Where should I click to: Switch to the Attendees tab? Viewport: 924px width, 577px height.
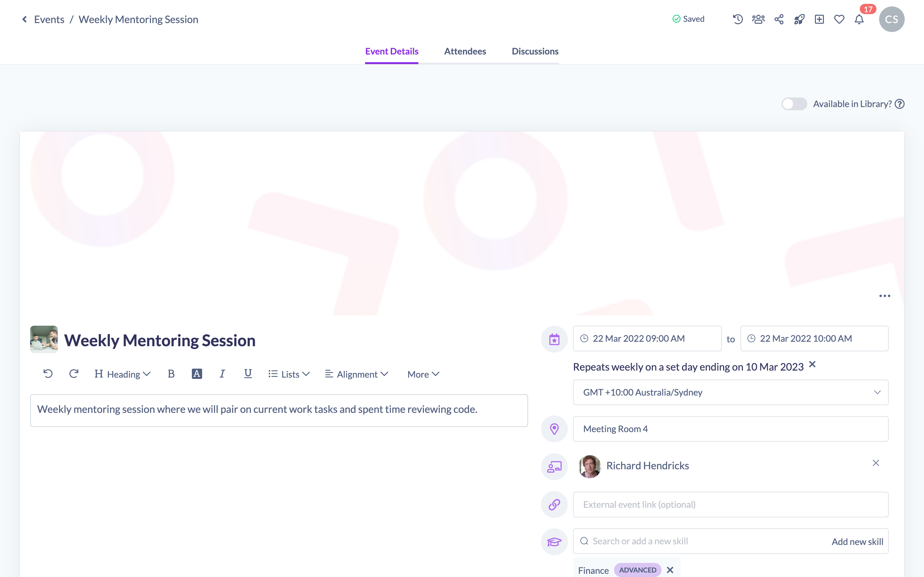pos(465,51)
